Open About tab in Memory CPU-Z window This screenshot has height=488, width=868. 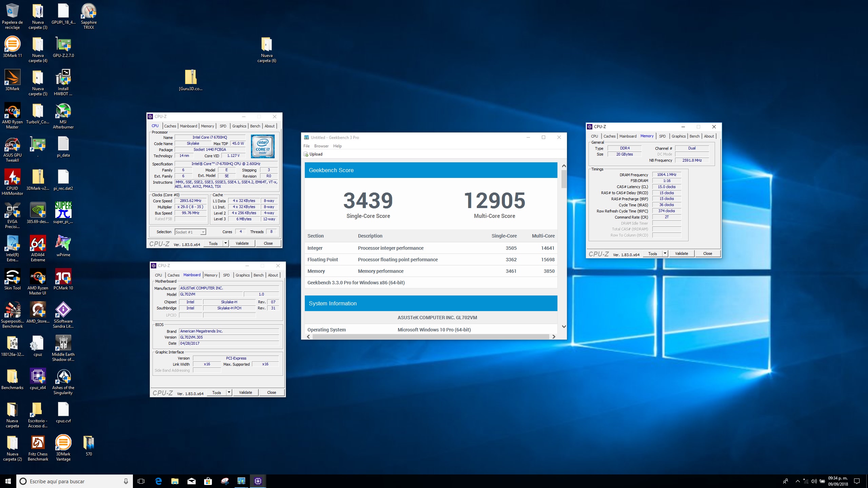(709, 136)
